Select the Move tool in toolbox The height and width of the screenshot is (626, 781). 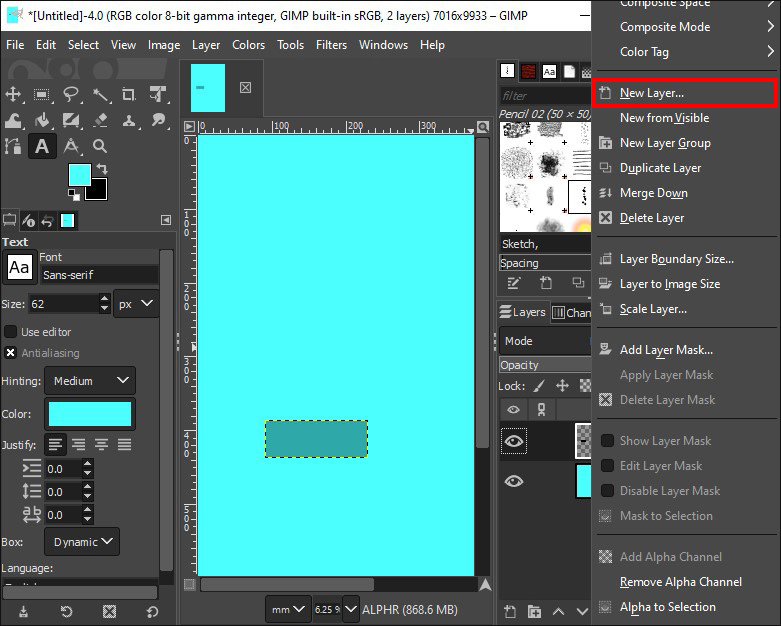point(14,94)
